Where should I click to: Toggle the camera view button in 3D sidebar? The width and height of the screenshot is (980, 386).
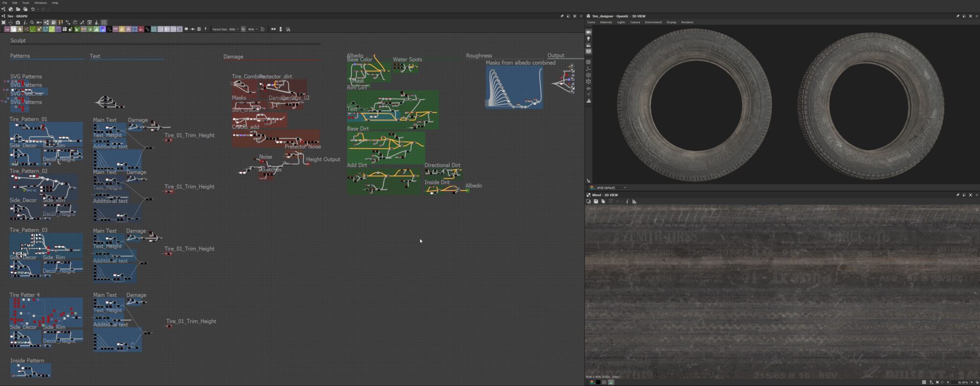point(588,32)
